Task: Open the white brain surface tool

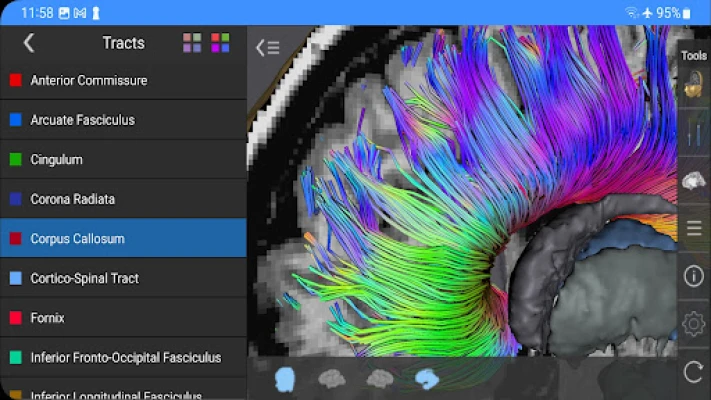Action: coord(693,181)
